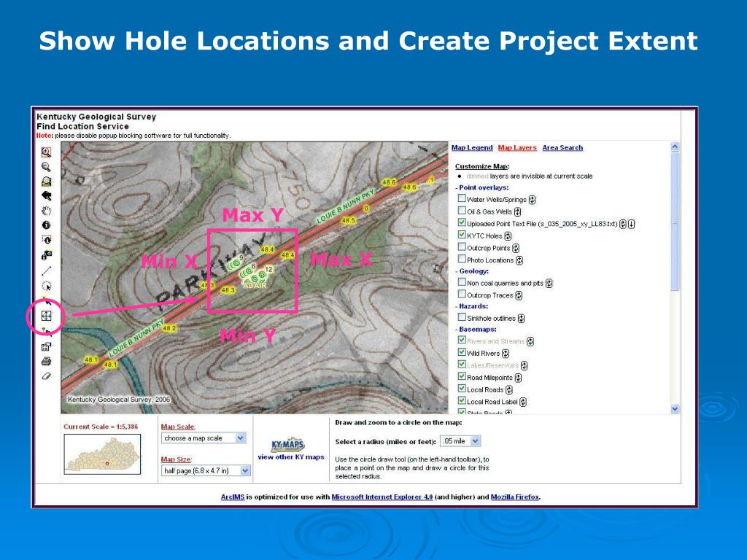Viewport: 747px width, 560px height.
Task: Click the 'Current Scale = 1:5,386' text
Action: (x=101, y=427)
